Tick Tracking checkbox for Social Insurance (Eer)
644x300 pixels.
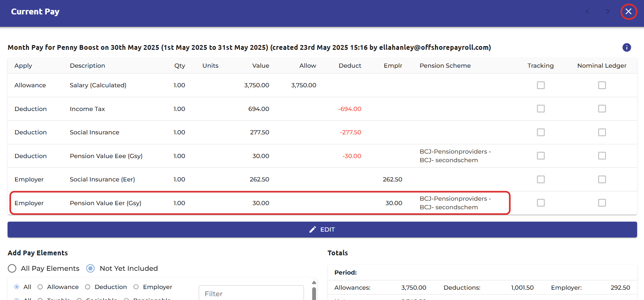[541, 179]
